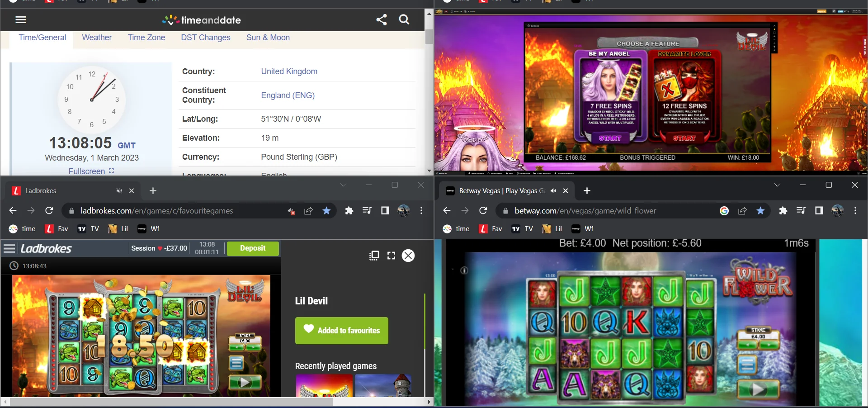Spin the Wild Flower play button
Image resolution: width=868 pixels, height=408 pixels.
pyautogui.click(x=758, y=389)
